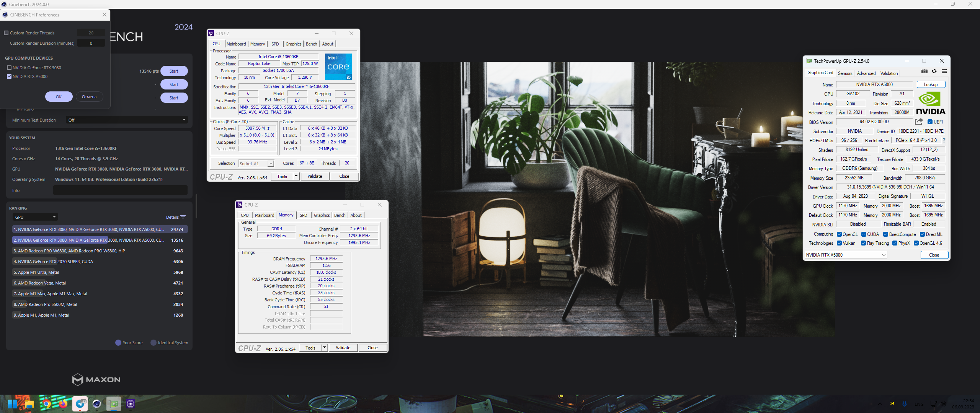Click the NVIDIA logo in GPU-Z
Screen dimensions: 980x413
point(931,103)
